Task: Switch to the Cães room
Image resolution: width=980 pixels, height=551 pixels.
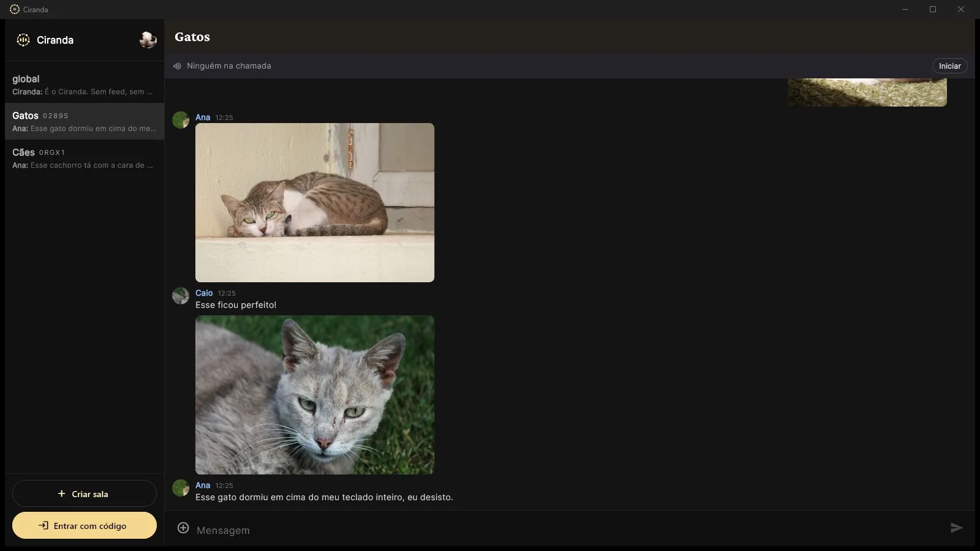Action: coord(85,158)
